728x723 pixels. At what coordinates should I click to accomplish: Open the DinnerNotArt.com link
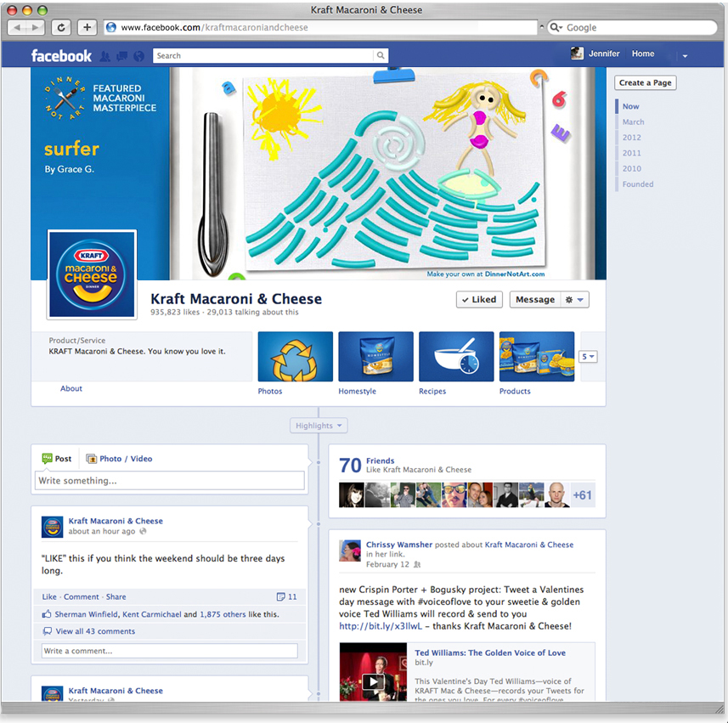[x=515, y=274]
